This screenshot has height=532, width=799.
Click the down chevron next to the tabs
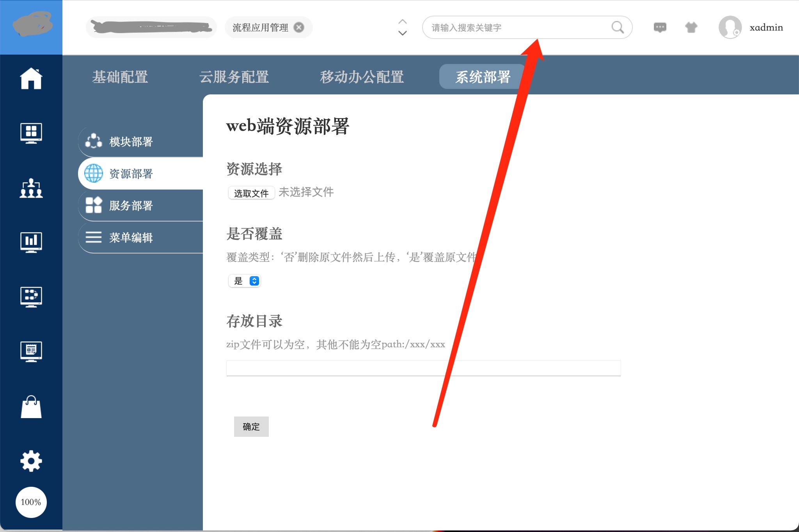[403, 33]
